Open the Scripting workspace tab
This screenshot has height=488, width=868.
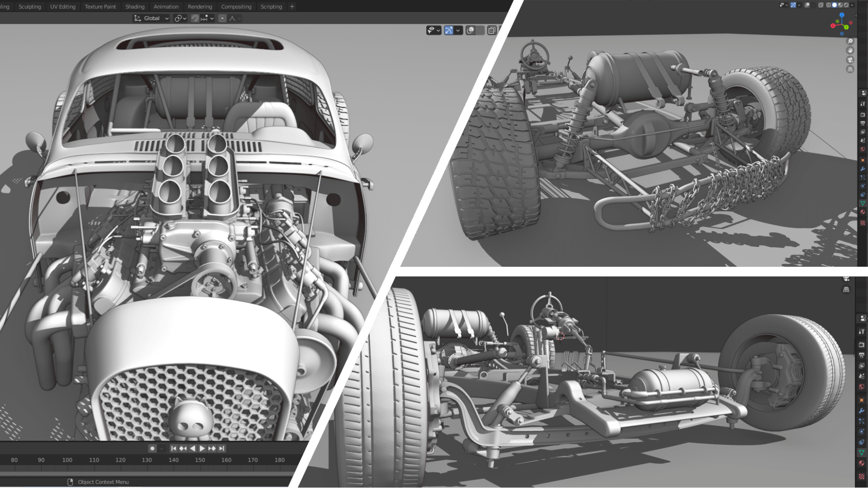(x=271, y=7)
